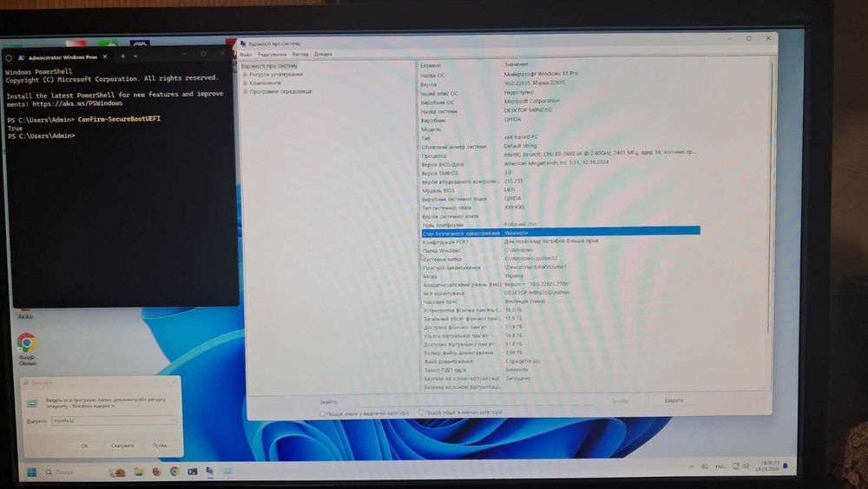Select the Назва ОС row

tap(559, 74)
